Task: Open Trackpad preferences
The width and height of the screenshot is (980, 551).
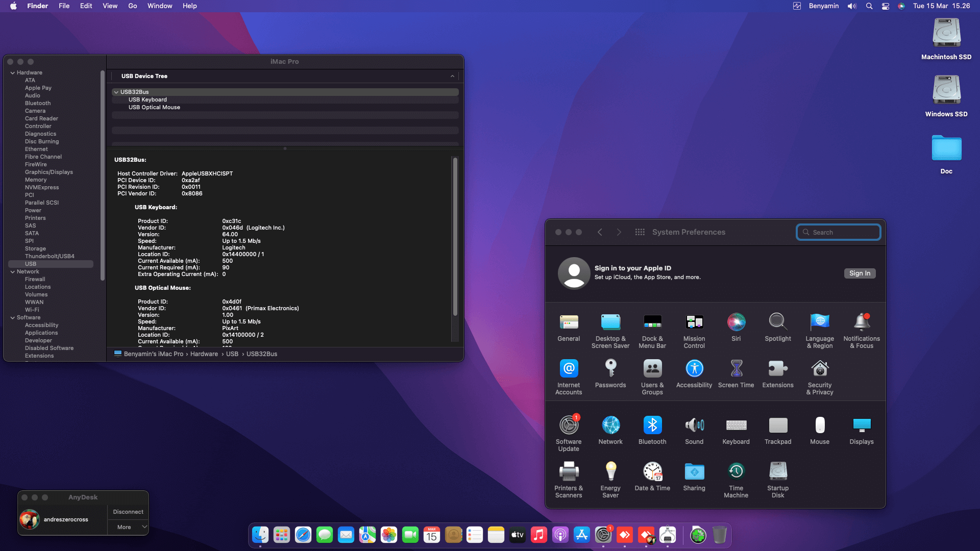Action: point(778,431)
